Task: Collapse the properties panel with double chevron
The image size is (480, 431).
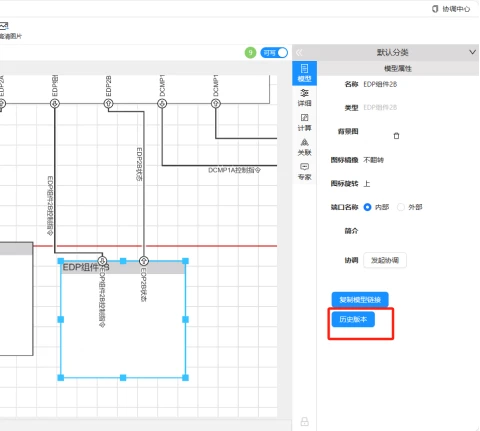Action: [299, 52]
